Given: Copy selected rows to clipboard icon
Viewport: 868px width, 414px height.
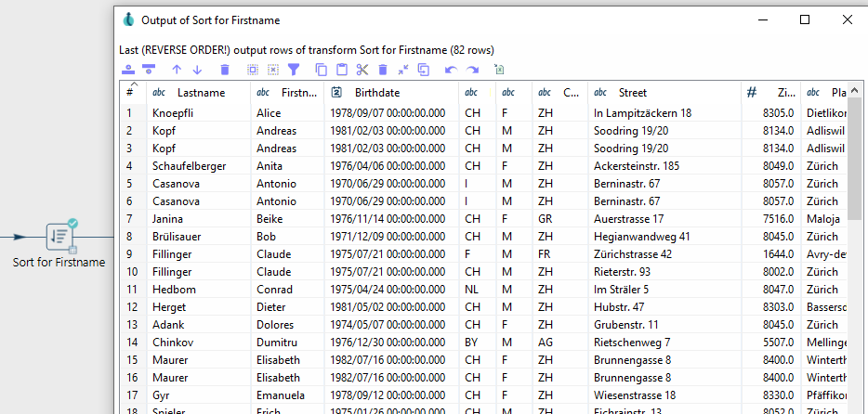Looking at the screenshot, I should [321, 70].
